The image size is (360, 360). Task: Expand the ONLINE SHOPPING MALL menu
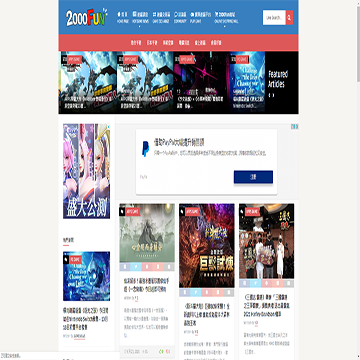pyautogui.click(x=227, y=17)
